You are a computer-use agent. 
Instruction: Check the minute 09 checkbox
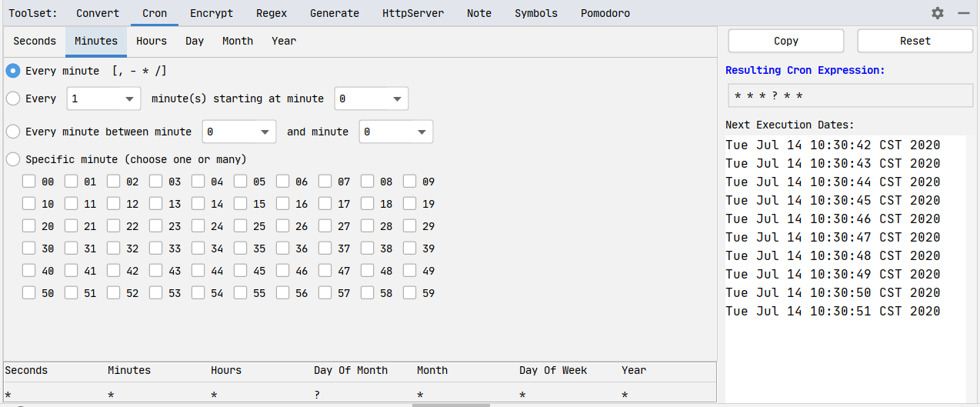tap(410, 182)
